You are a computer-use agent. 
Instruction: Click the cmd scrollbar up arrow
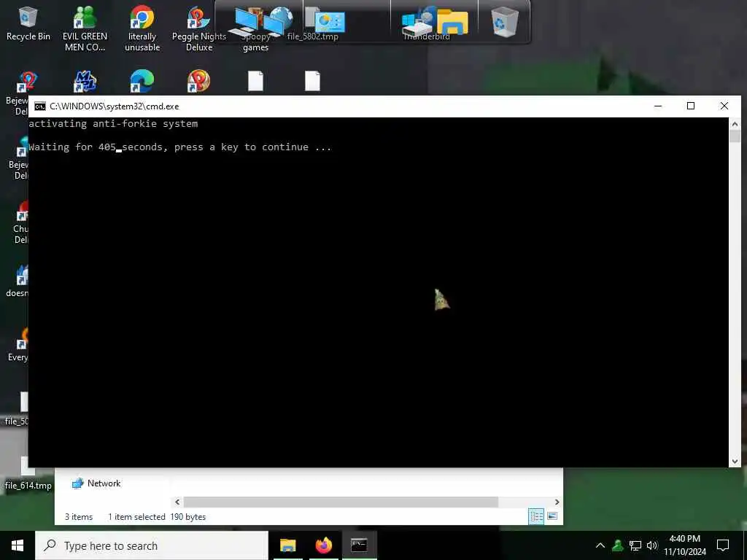(x=735, y=124)
